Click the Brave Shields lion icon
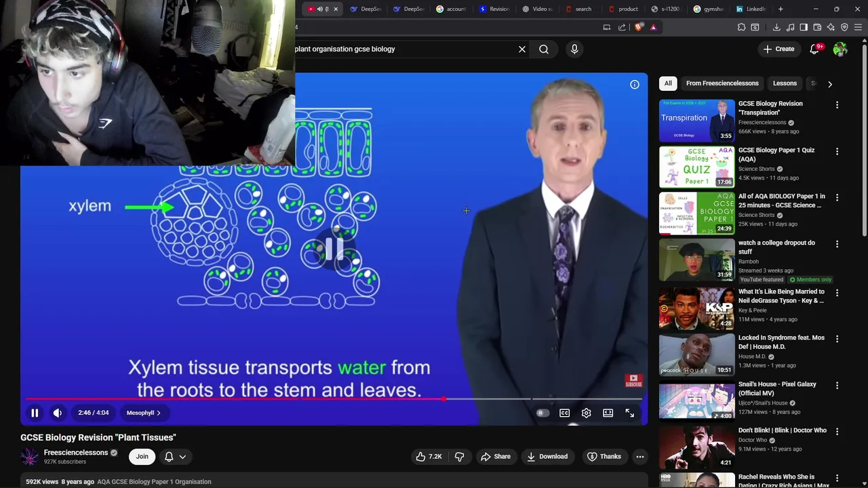The image size is (868, 488). point(639,27)
